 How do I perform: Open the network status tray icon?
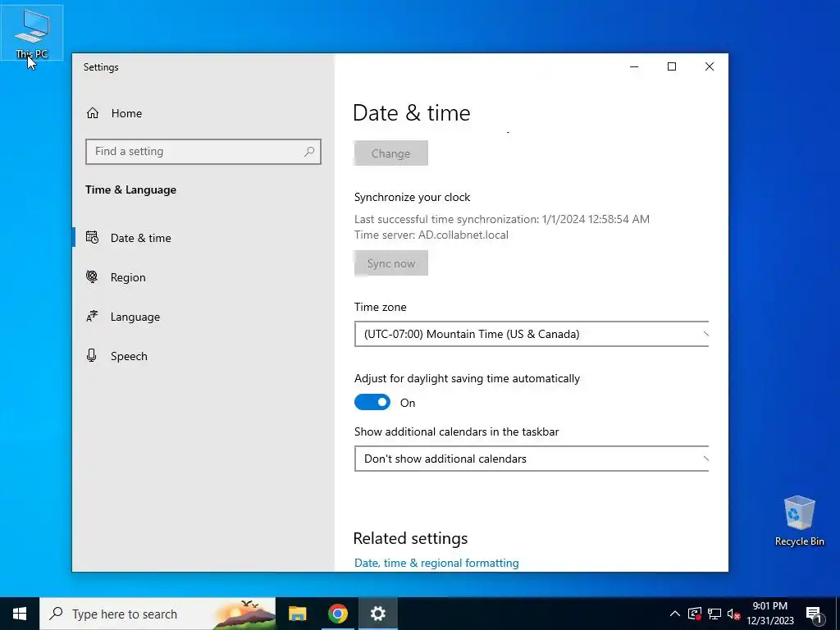tap(714, 614)
